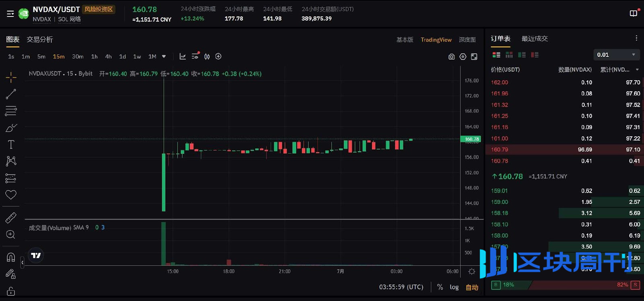Screen dimensions: 644x301
Task: Open the NVDAX/USDT pair selector
Action: click(56, 9)
